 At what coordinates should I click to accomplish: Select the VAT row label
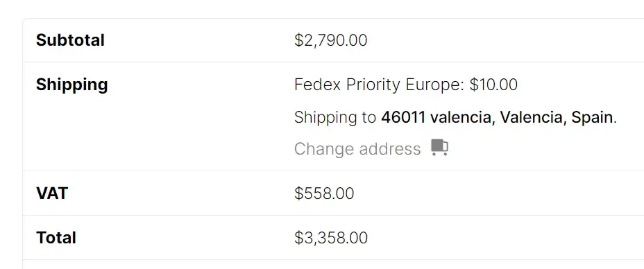(52, 193)
